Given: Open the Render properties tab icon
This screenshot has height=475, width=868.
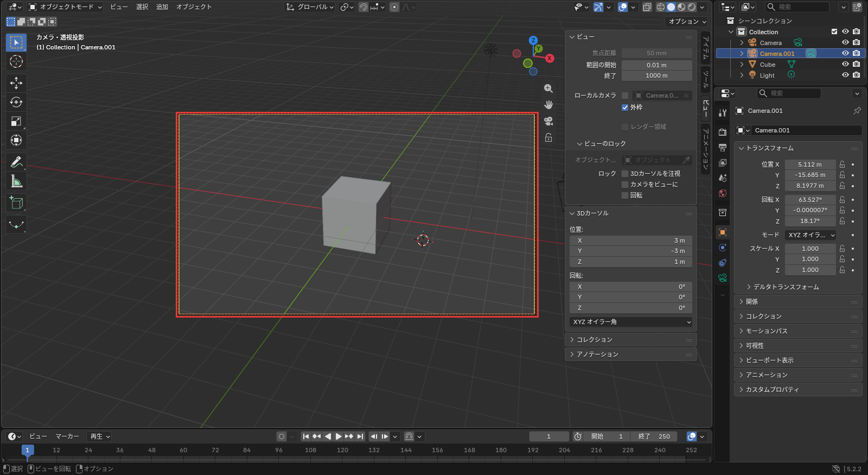Looking at the screenshot, I should click(723, 132).
